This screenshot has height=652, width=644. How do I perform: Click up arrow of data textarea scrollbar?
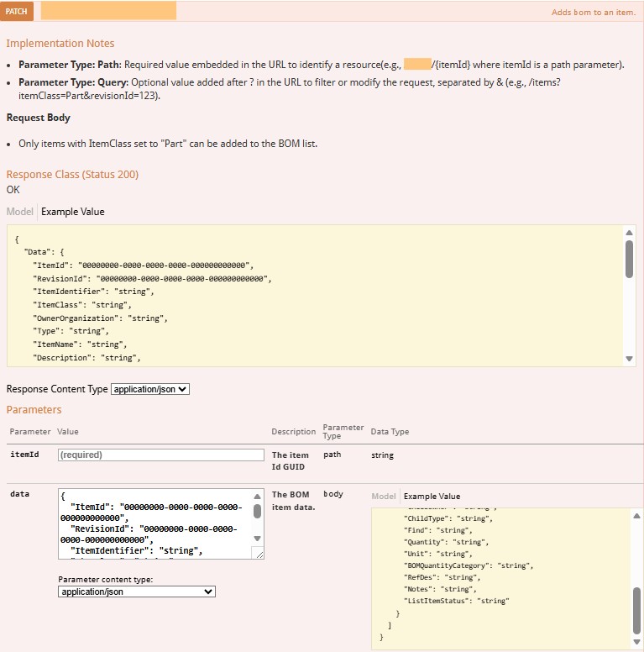click(257, 497)
